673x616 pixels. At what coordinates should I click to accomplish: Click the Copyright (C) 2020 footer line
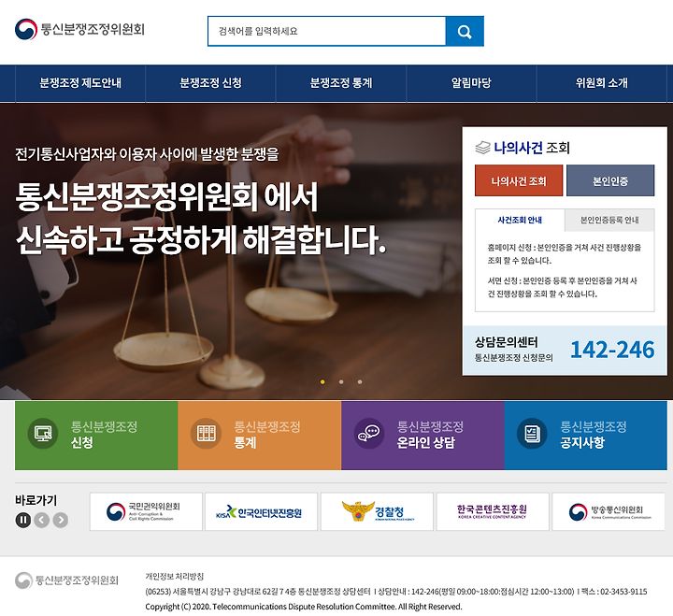click(304, 607)
